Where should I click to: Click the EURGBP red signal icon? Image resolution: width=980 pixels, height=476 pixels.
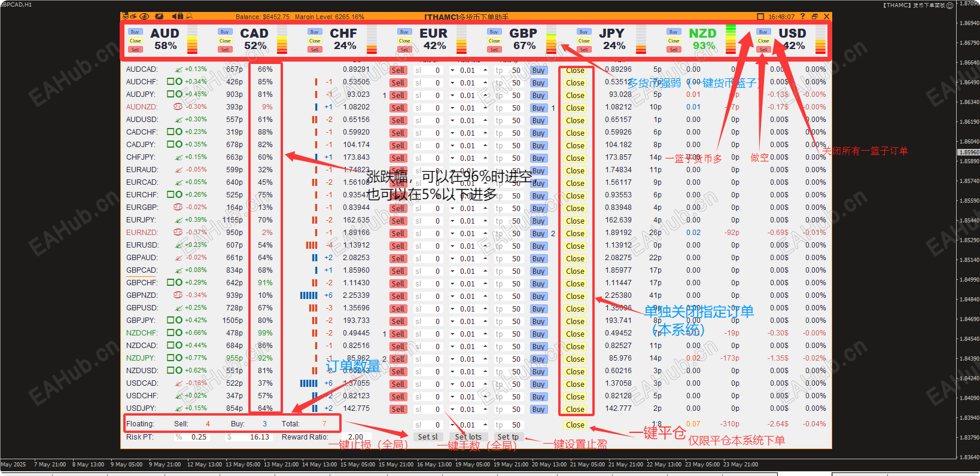pos(178,208)
